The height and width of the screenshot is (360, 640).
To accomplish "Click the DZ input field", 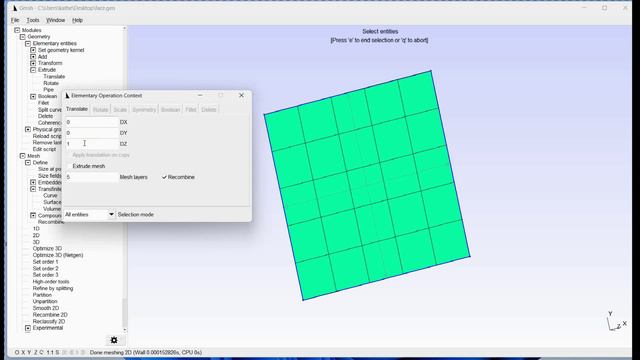I will pyautogui.click(x=91, y=144).
